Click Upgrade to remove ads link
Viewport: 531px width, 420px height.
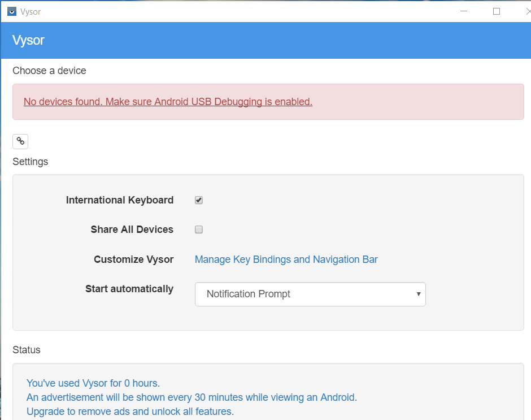pyautogui.click(x=130, y=411)
